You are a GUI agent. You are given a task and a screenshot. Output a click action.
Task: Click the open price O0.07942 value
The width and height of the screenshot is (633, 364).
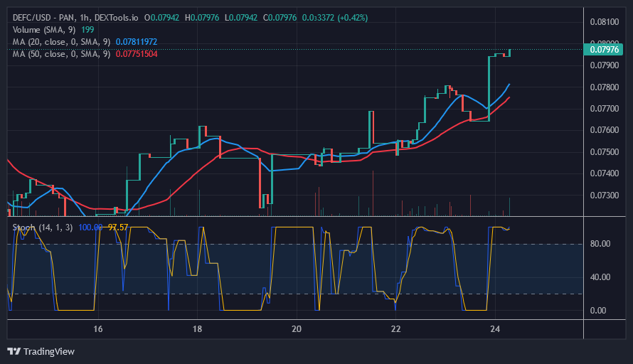point(161,18)
